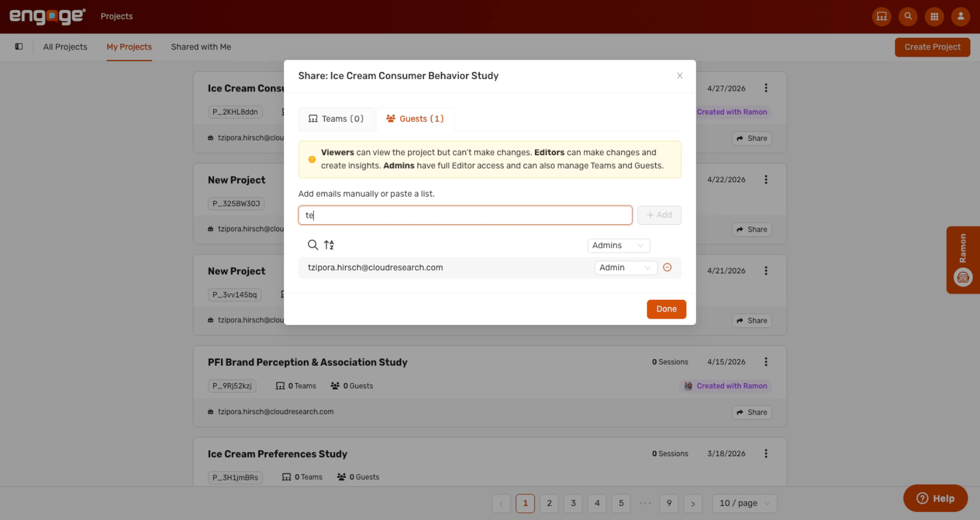This screenshot has width=980, height=520.
Task: Open the Admins role filter dropdown
Action: pos(619,246)
